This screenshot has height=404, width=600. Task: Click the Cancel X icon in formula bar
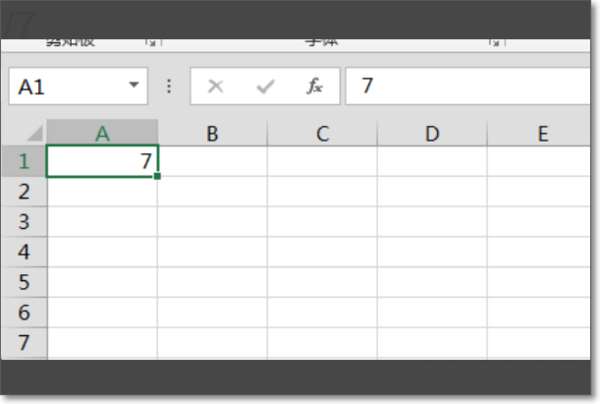pos(215,86)
